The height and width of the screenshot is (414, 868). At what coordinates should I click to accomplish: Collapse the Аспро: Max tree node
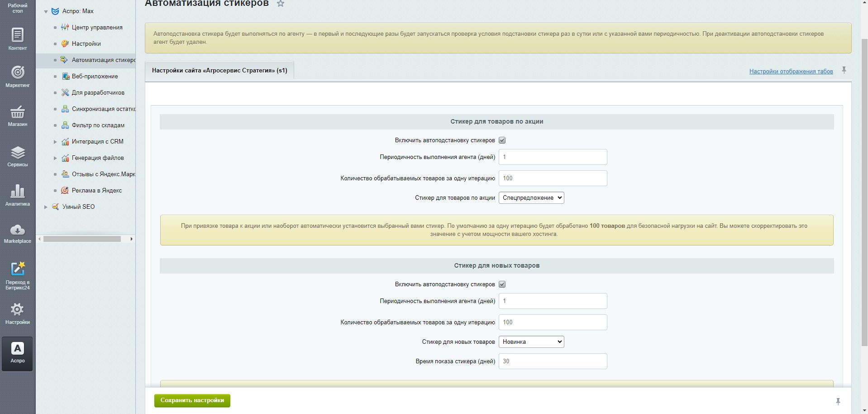click(x=46, y=11)
